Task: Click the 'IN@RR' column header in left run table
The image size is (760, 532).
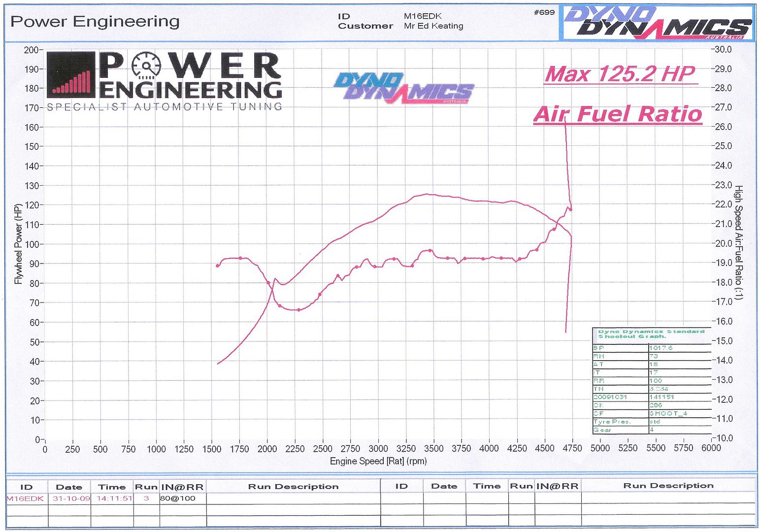Action: pos(182,487)
